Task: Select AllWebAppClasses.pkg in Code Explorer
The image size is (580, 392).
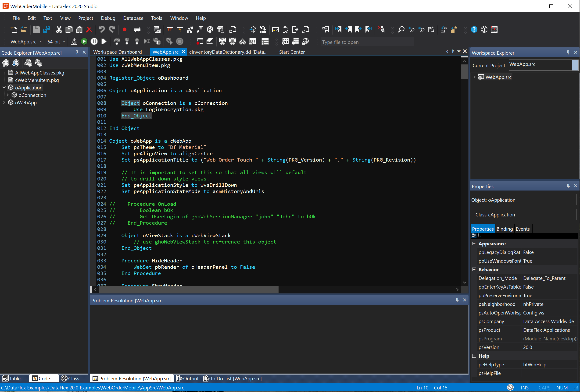Action: [40, 73]
